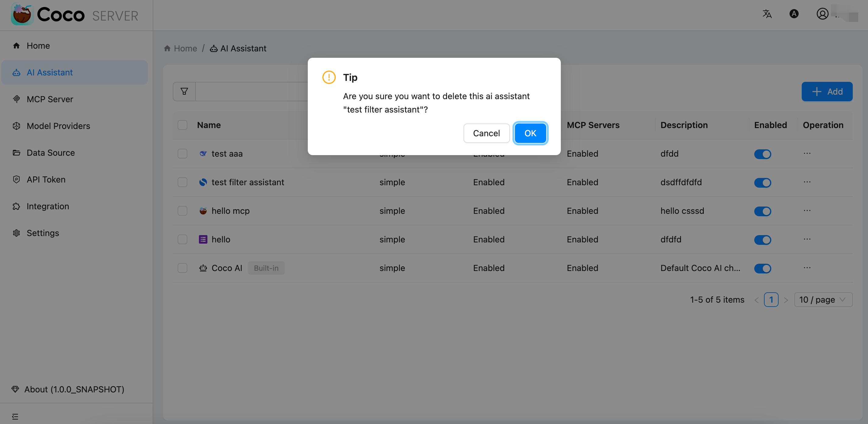Click the 'dsdffdfdfd' description cell
The height and width of the screenshot is (424, 868).
pos(681,182)
